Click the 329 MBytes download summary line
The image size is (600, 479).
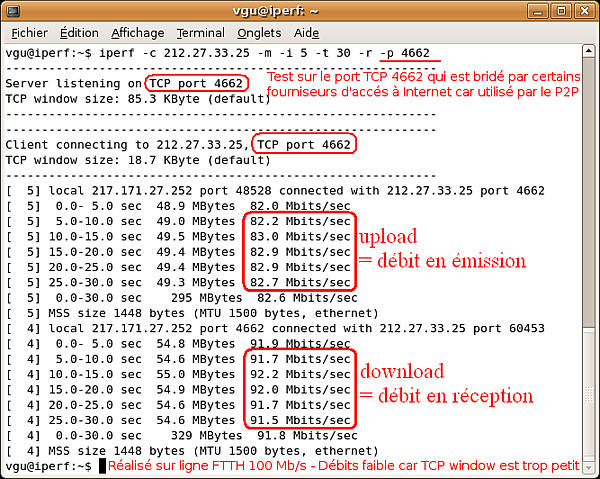182,435
